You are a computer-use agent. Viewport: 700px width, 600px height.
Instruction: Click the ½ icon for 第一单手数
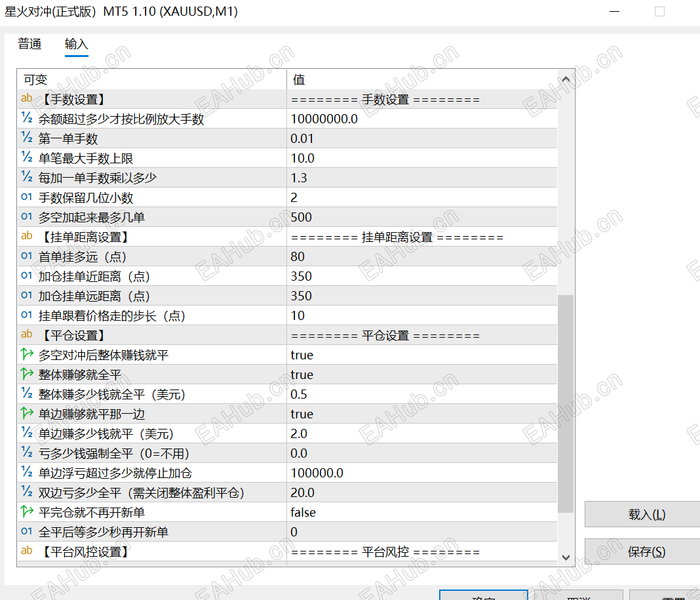(27, 138)
